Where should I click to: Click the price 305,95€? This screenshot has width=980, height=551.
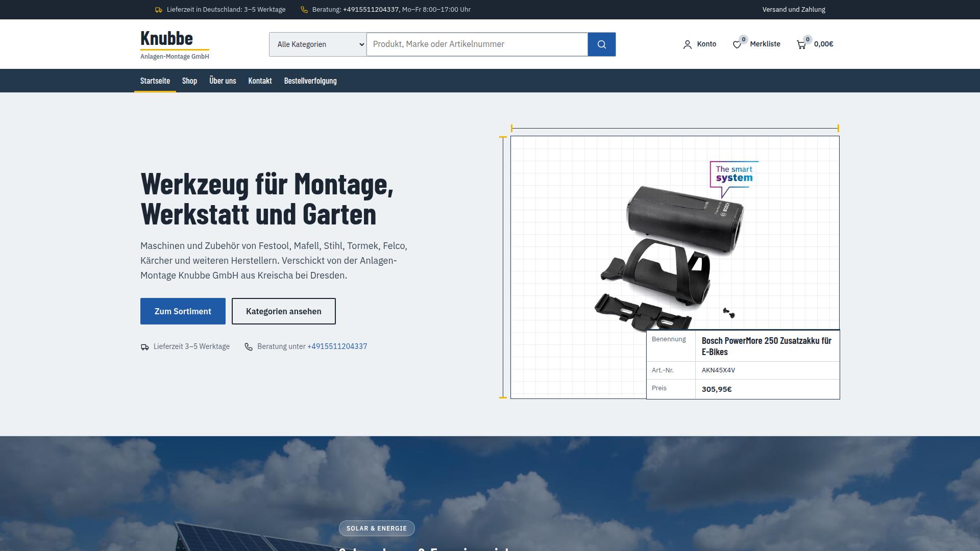tap(717, 389)
